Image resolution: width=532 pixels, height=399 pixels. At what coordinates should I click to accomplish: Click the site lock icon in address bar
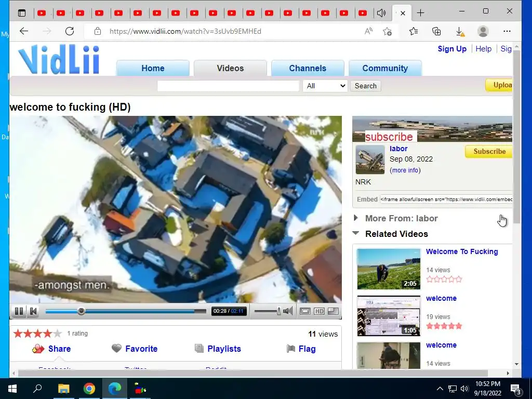[98, 31]
